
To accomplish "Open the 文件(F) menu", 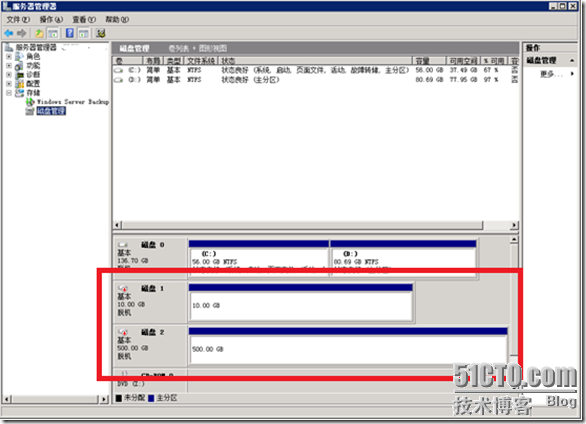I will (x=18, y=19).
